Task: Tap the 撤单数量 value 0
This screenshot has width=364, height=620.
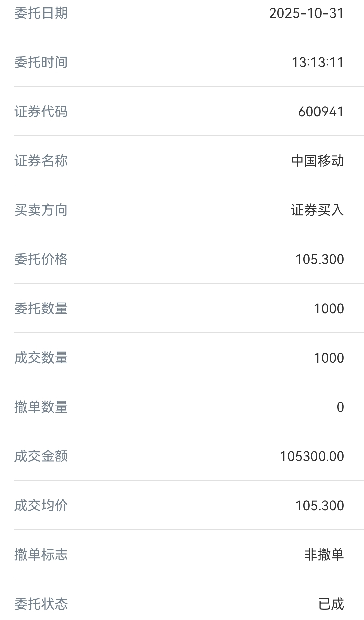Action: 340,407
